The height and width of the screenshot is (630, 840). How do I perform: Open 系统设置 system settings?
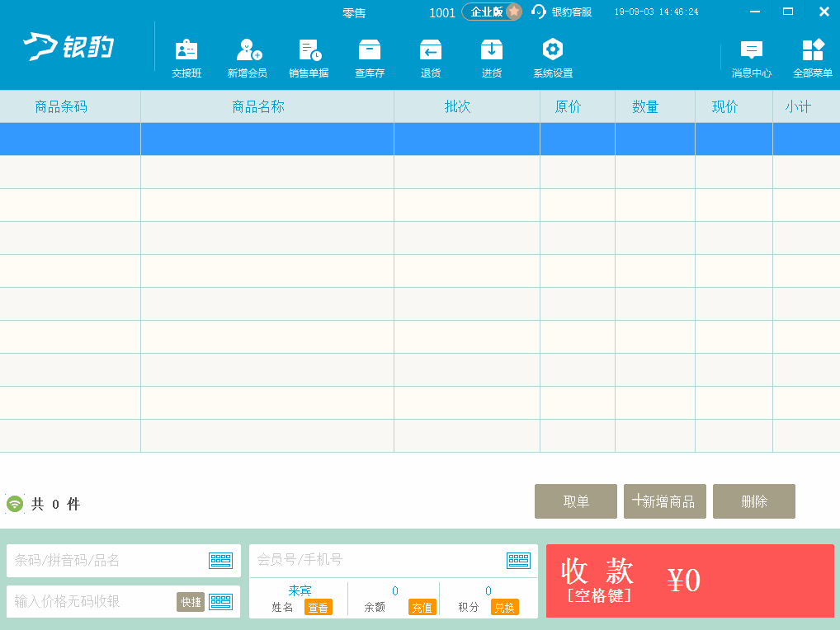coord(553,59)
